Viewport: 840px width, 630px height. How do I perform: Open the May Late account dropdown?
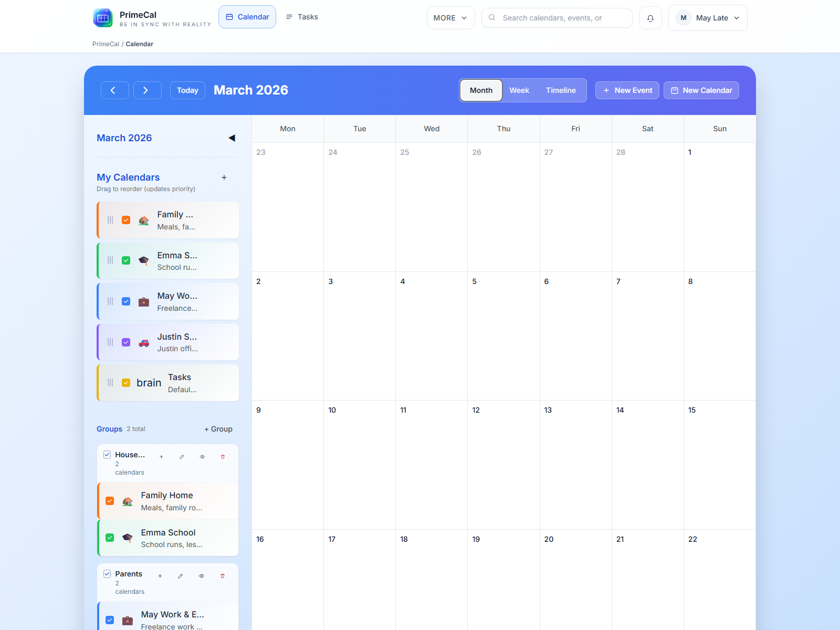coord(707,17)
